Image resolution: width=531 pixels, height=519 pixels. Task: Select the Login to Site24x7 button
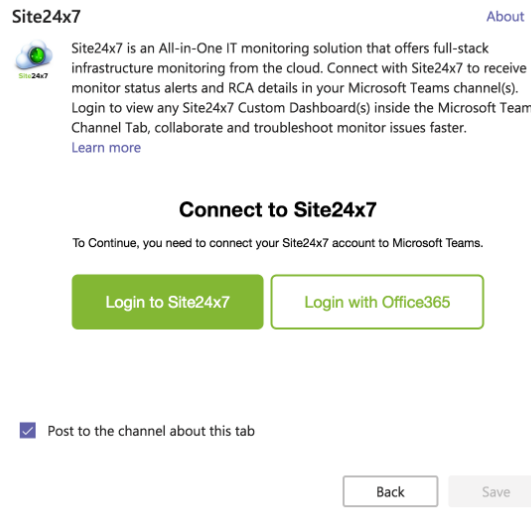pyautogui.click(x=168, y=302)
